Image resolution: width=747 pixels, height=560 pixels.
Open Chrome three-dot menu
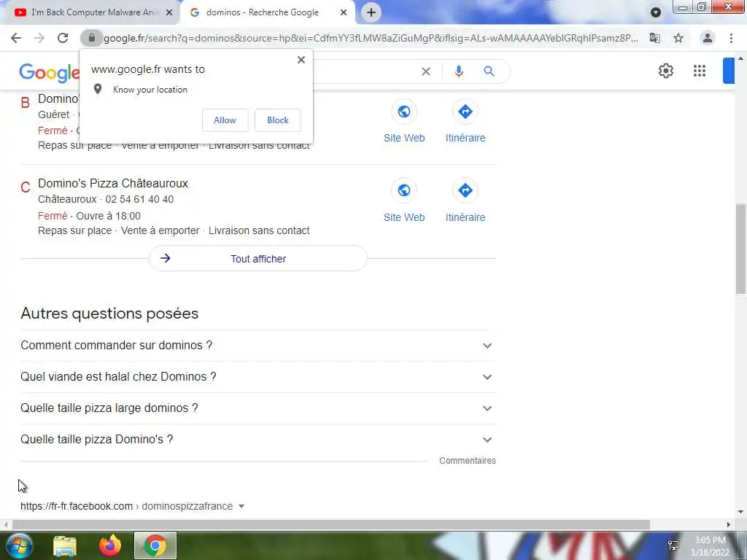coord(731,38)
